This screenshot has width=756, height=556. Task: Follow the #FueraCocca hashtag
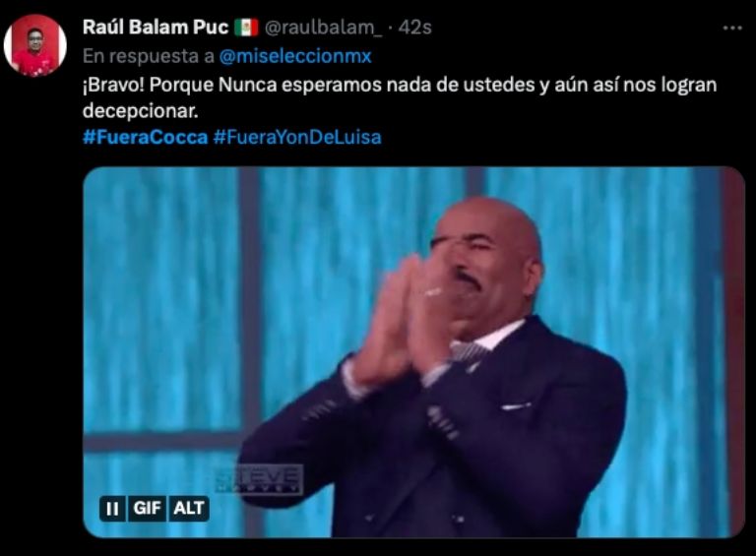tap(145, 138)
